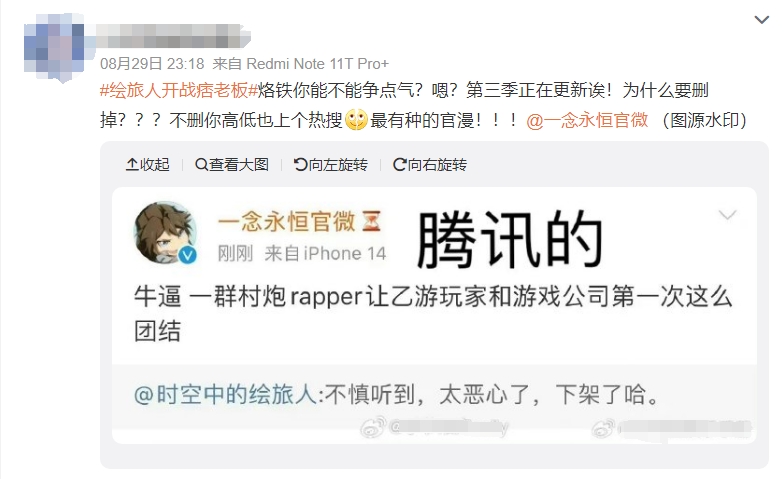The height and width of the screenshot is (479, 784).
Task: Rotate the image right with 向右旋转
Action: point(430,164)
